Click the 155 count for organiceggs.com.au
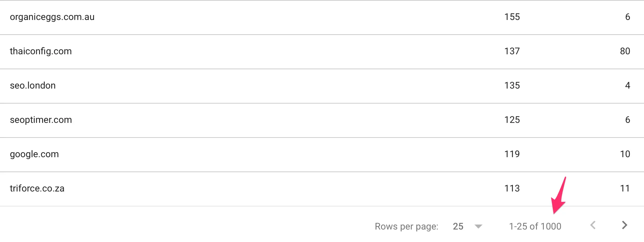644x242 pixels. click(x=512, y=17)
